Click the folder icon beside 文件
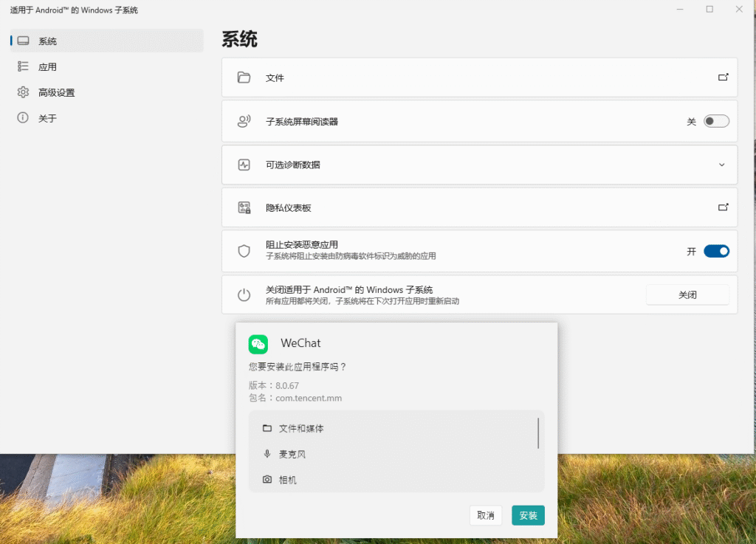 (x=244, y=78)
